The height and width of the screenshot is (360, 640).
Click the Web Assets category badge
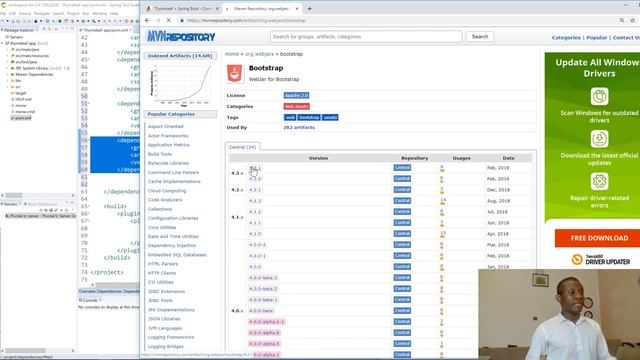tap(296, 107)
